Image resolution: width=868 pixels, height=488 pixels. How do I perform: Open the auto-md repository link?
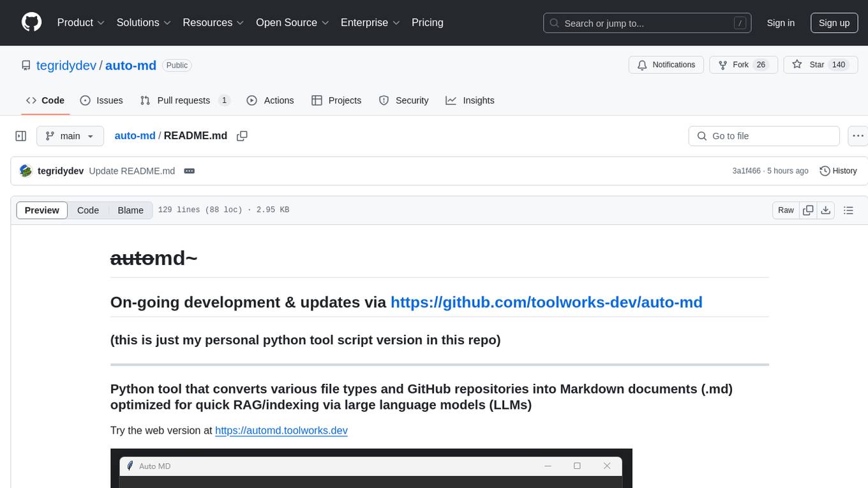pos(131,65)
